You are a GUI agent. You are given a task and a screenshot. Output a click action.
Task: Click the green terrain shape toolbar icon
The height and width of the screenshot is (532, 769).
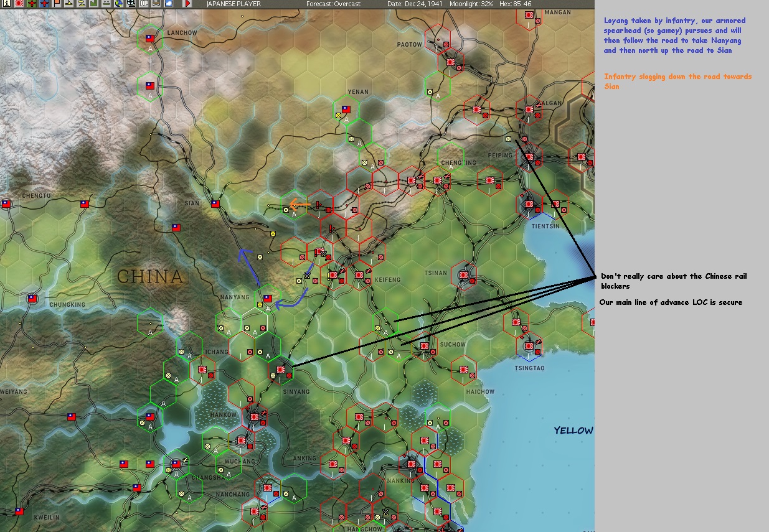tap(93, 3)
